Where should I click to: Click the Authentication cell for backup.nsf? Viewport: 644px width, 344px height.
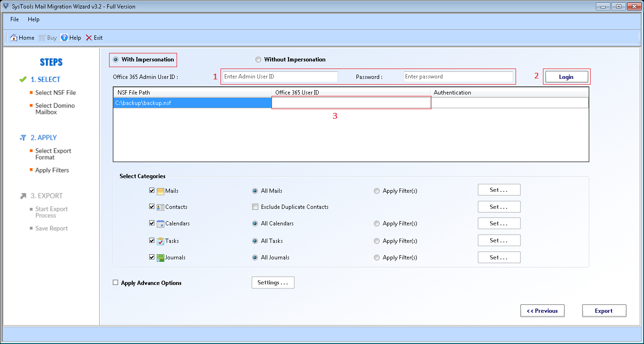click(509, 103)
